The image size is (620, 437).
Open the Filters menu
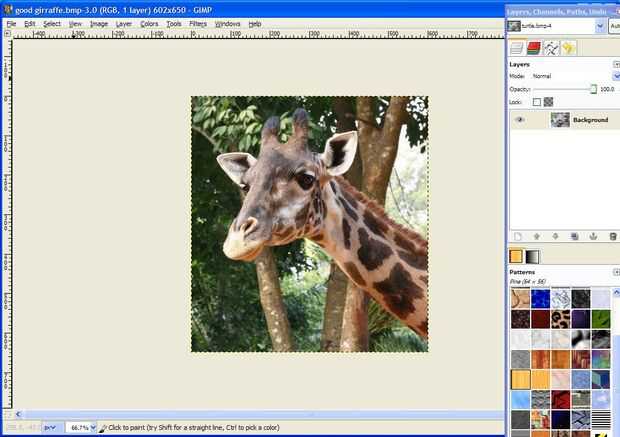coord(198,24)
